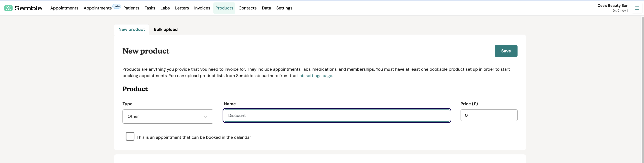This screenshot has height=163, width=644.
Task: Click the Semble wordmark text
Action: click(x=28, y=8)
